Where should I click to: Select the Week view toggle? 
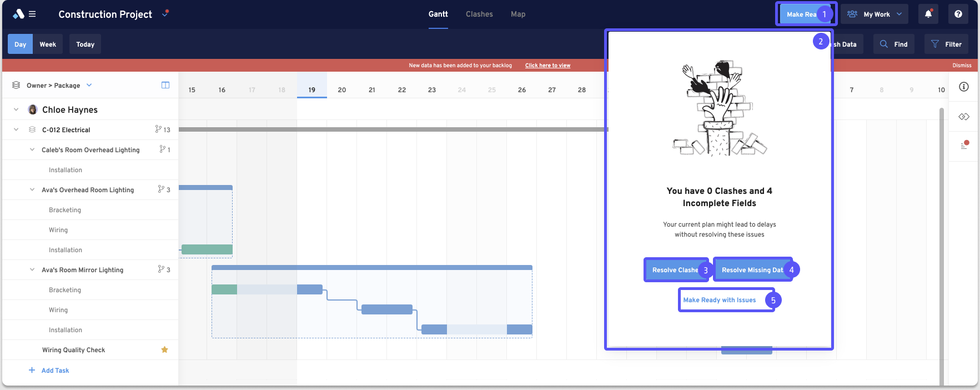pyautogui.click(x=48, y=44)
